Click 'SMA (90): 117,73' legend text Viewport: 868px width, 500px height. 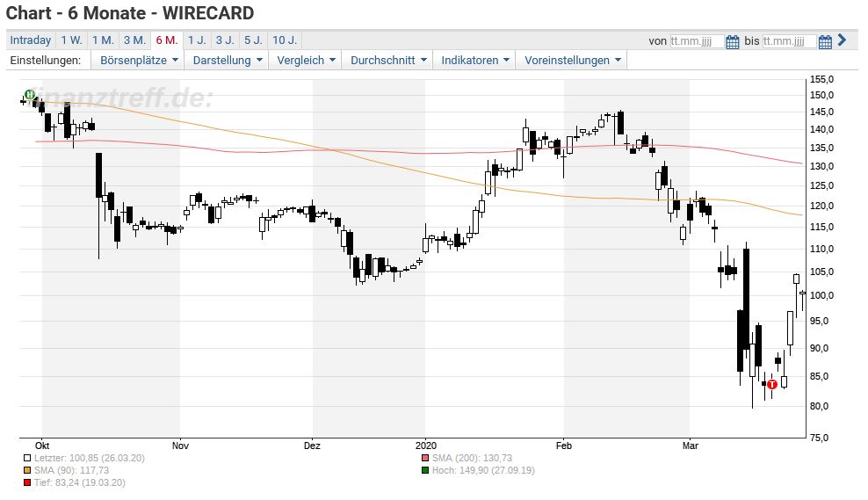[x=71, y=471]
